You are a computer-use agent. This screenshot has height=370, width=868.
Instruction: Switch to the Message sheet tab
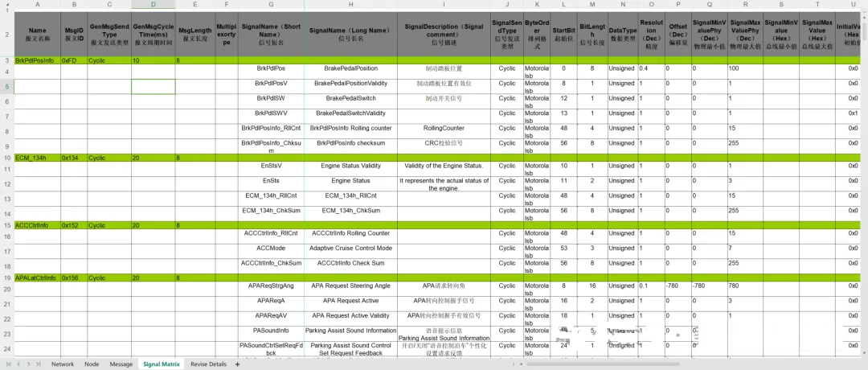121,364
